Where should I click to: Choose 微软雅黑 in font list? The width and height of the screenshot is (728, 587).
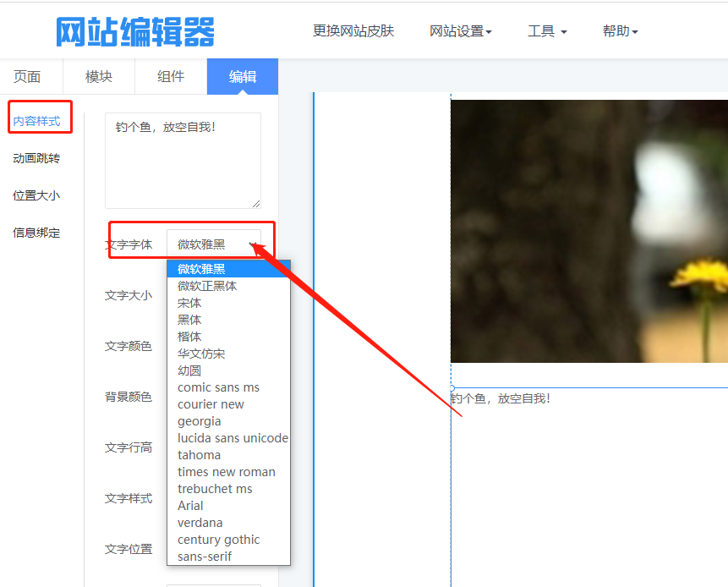point(228,269)
